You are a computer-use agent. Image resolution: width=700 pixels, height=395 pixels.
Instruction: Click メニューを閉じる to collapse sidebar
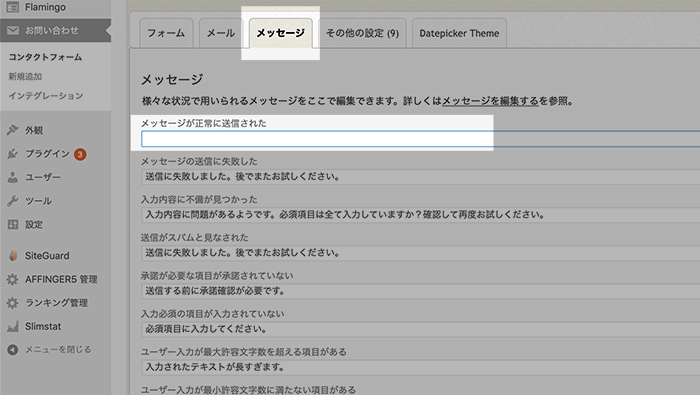(58, 349)
